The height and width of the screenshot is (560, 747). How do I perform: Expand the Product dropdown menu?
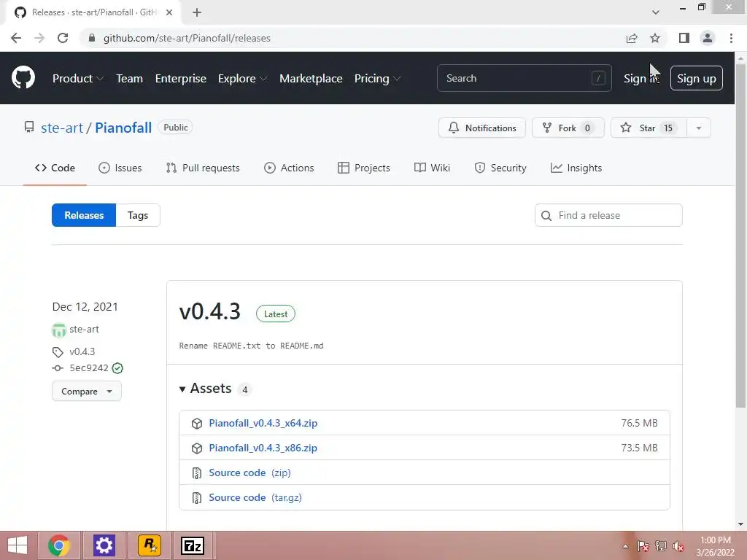click(x=78, y=79)
